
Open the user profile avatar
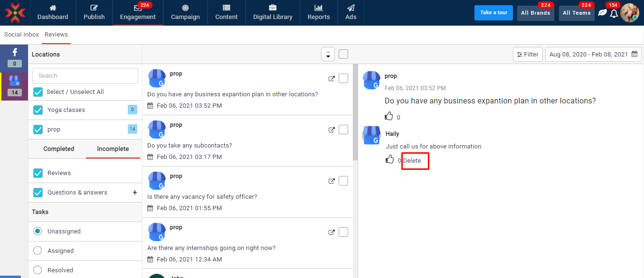point(629,13)
